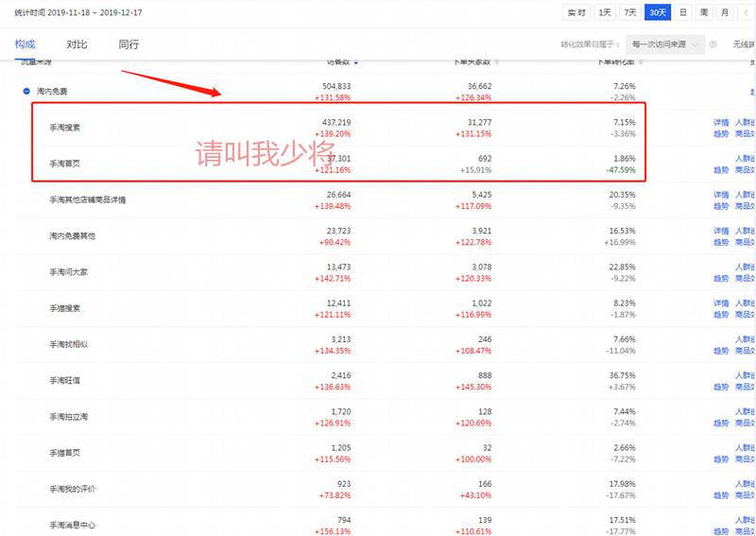Select the 30天 time range
Image resolution: width=756 pixels, height=536 pixels.
tap(658, 12)
